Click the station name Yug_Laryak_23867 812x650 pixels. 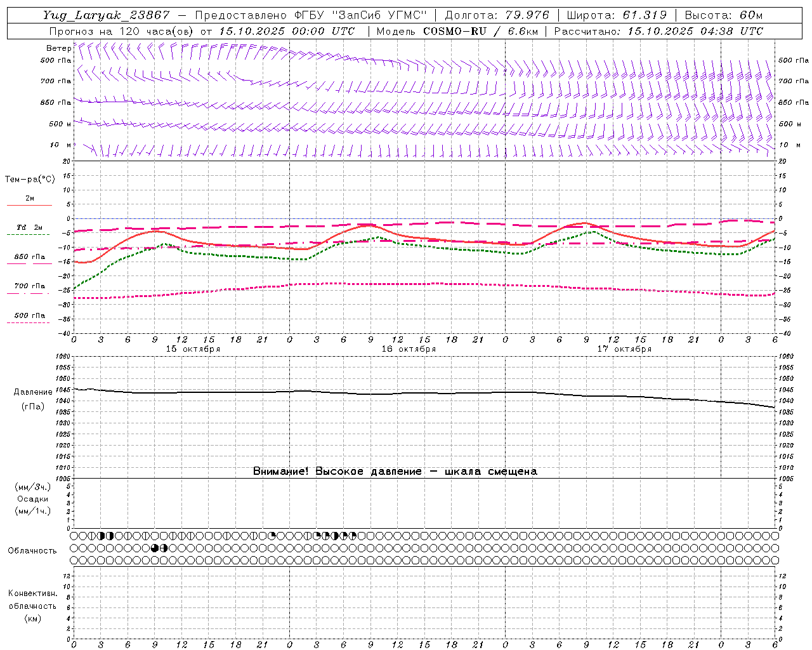click(107, 15)
